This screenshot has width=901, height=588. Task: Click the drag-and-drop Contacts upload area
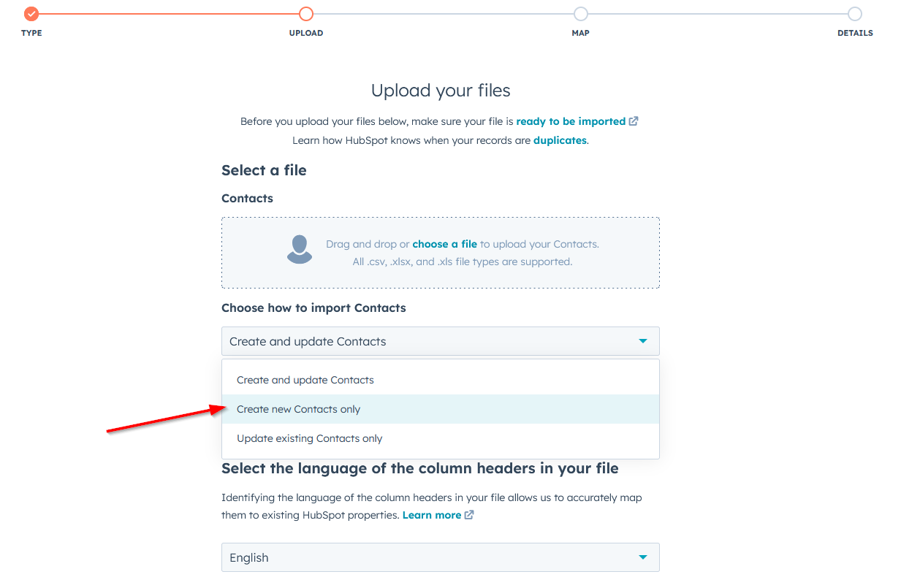(440, 251)
